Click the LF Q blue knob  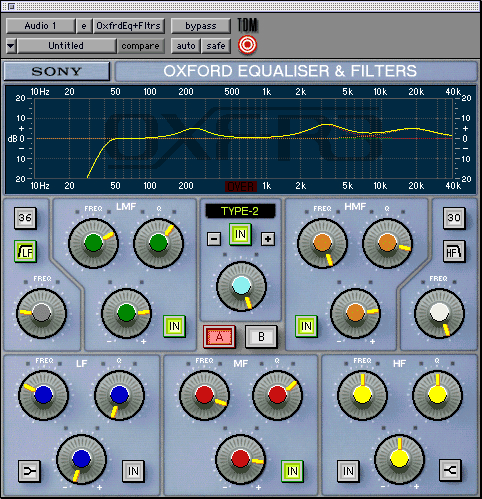click(x=120, y=395)
